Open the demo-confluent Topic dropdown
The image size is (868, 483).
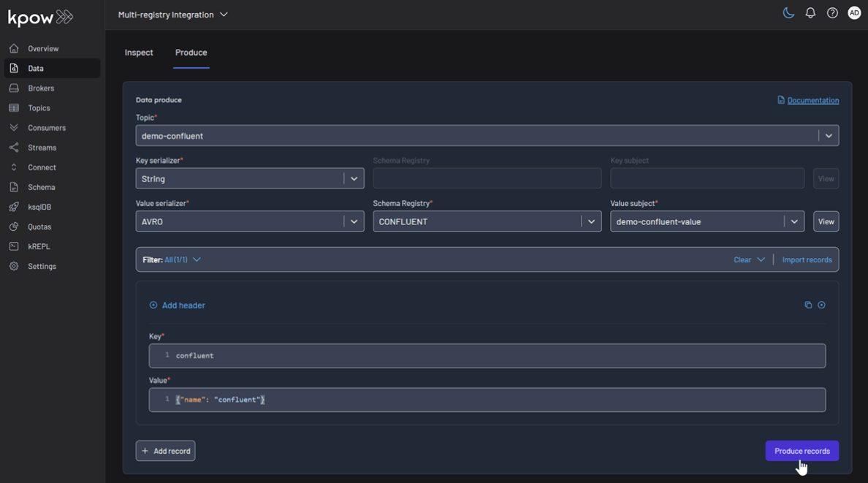pos(829,135)
